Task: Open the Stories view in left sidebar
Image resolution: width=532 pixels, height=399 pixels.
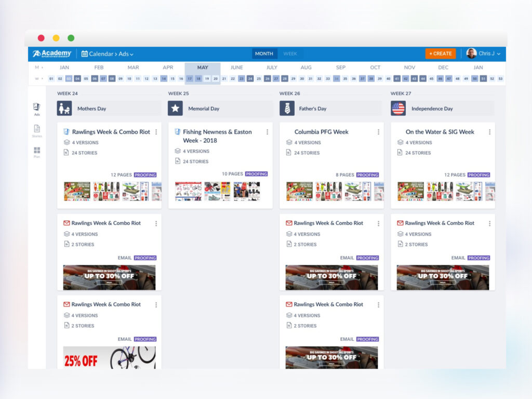Action: point(37,130)
